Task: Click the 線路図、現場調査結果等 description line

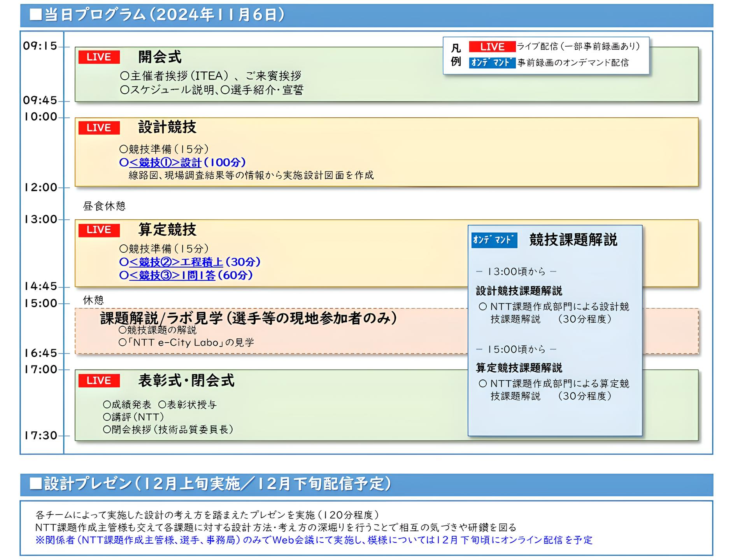Action: 251,175
